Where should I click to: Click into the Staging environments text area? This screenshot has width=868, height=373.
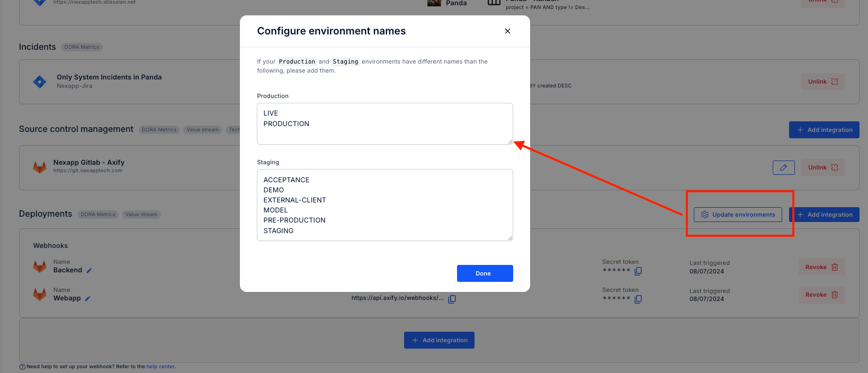tap(384, 205)
